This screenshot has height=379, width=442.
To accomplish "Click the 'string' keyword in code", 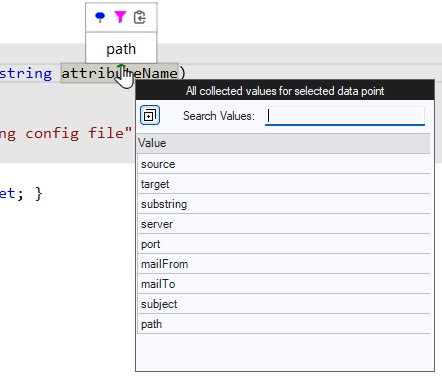I will [x=26, y=73].
